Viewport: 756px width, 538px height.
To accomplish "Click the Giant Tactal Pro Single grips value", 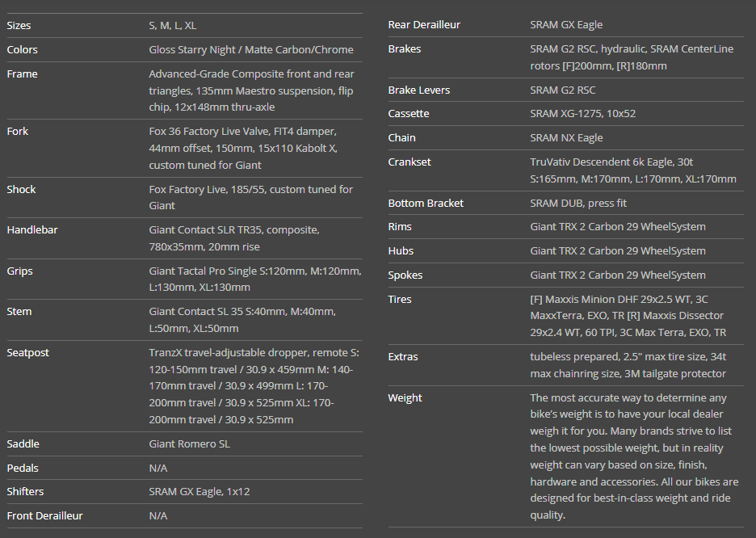I will (254, 280).
